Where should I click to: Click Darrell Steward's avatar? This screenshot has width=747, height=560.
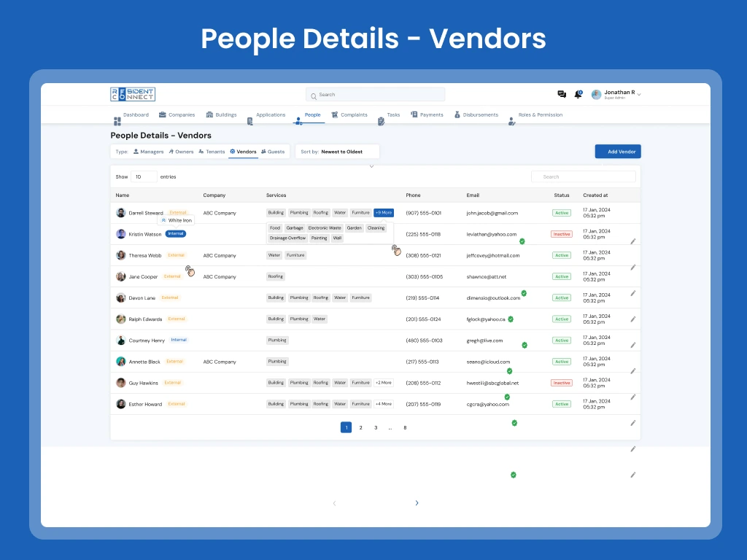[121, 213]
